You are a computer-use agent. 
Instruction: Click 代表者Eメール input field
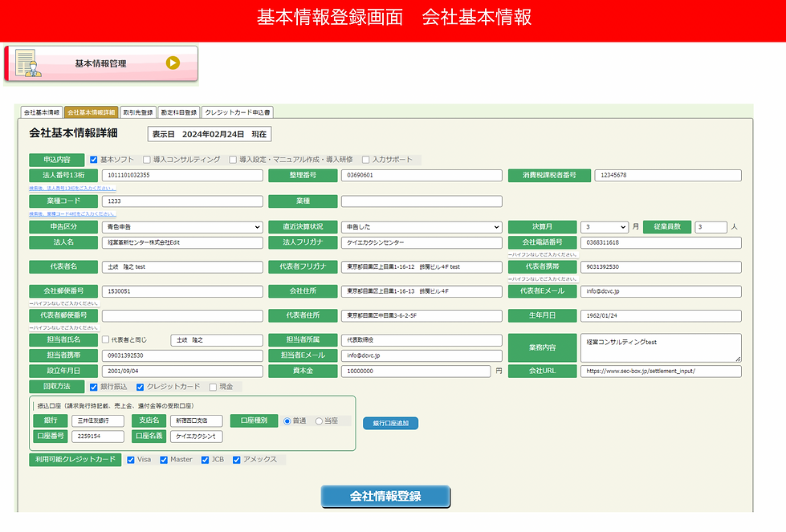662,291
